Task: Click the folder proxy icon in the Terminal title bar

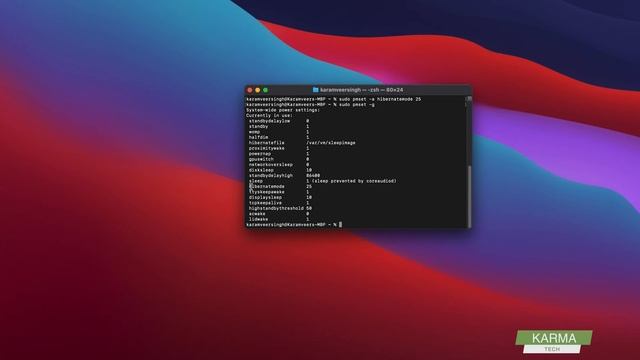Action: [x=315, y=90]
